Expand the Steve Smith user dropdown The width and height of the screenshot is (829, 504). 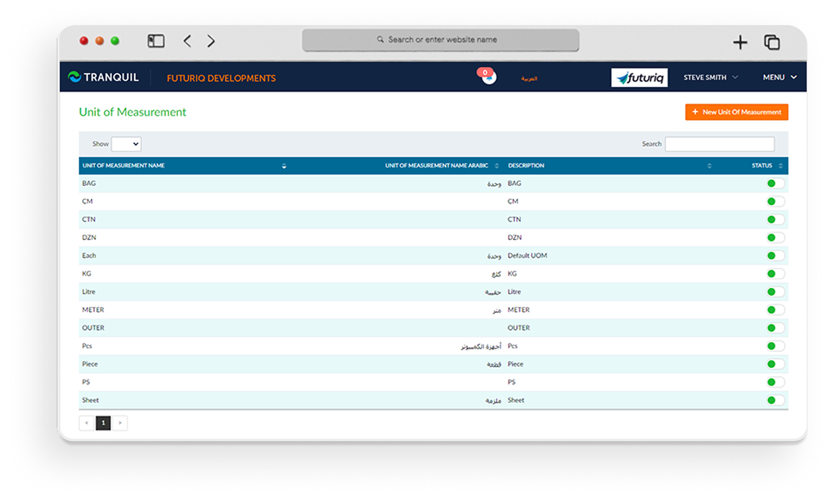pyautogui.click(x=710, y=77)
